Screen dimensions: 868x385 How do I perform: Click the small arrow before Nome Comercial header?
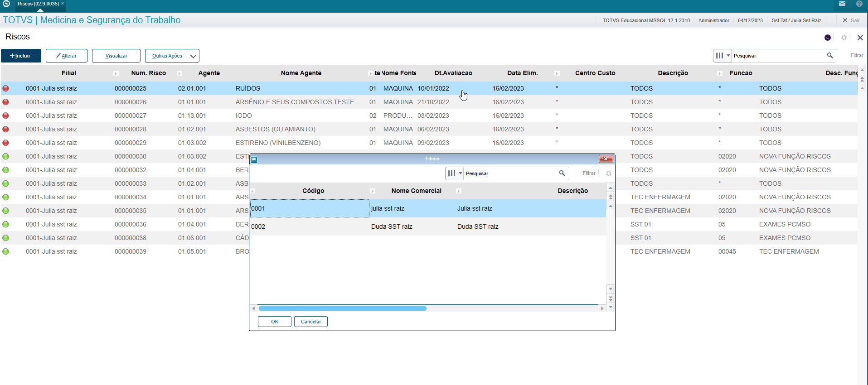point(373,191)
